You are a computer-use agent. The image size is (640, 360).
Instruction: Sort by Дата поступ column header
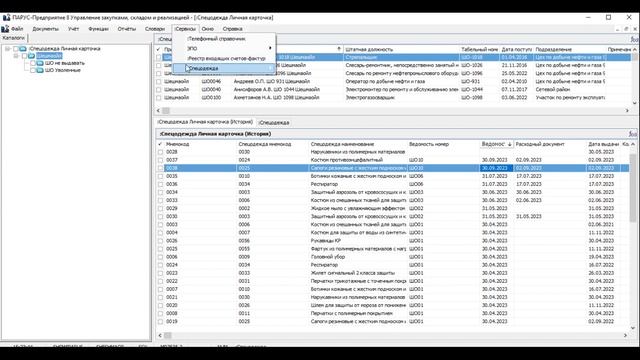point(516,49)
